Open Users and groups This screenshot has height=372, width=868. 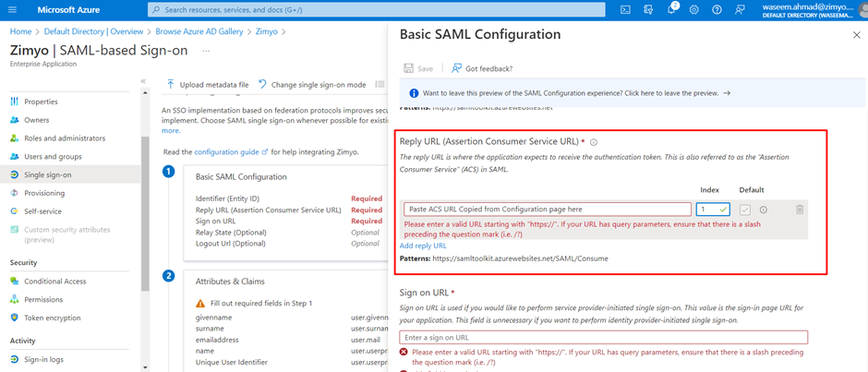click(x=53, y=157)
